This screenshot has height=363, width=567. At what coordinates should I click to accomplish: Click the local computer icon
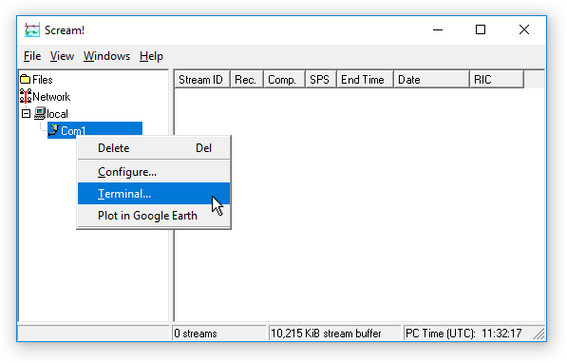pos(40,113)
